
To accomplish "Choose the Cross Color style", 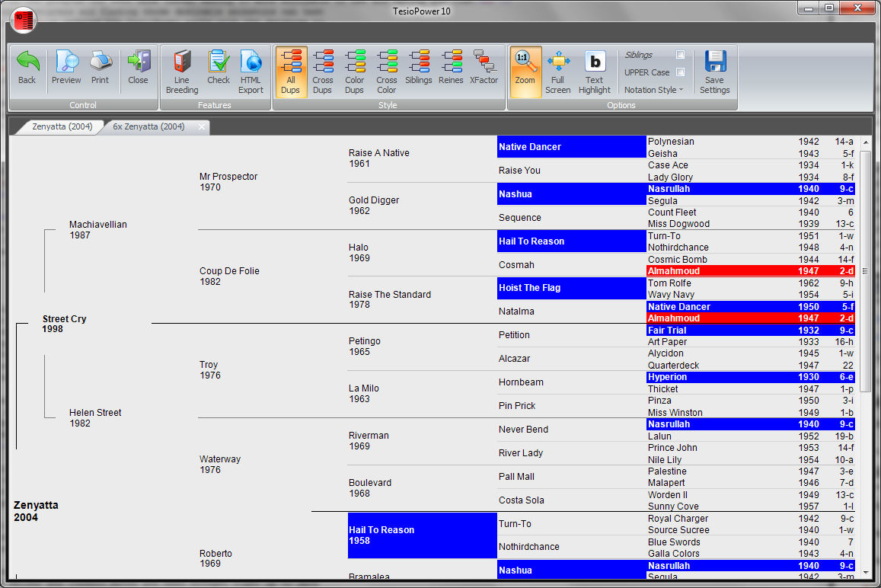I will tap(387, 72).
